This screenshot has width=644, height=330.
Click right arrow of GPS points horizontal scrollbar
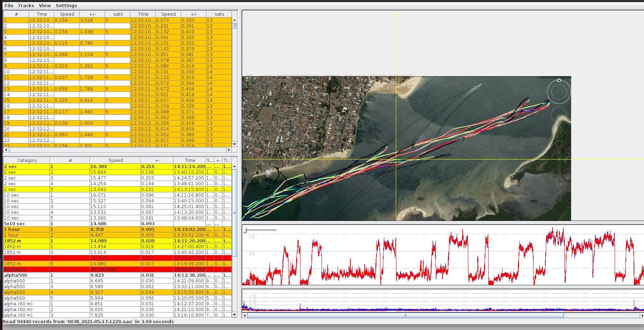click(229, 150)
